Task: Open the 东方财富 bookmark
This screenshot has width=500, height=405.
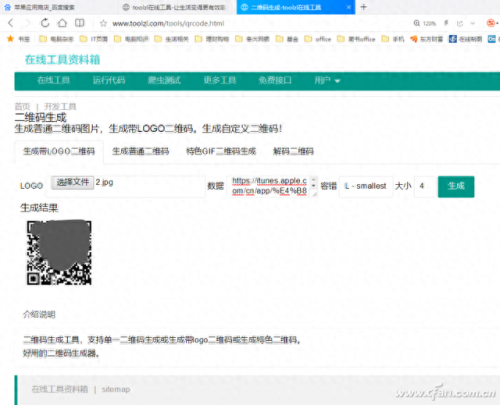Action: click(x=427, y=39)
